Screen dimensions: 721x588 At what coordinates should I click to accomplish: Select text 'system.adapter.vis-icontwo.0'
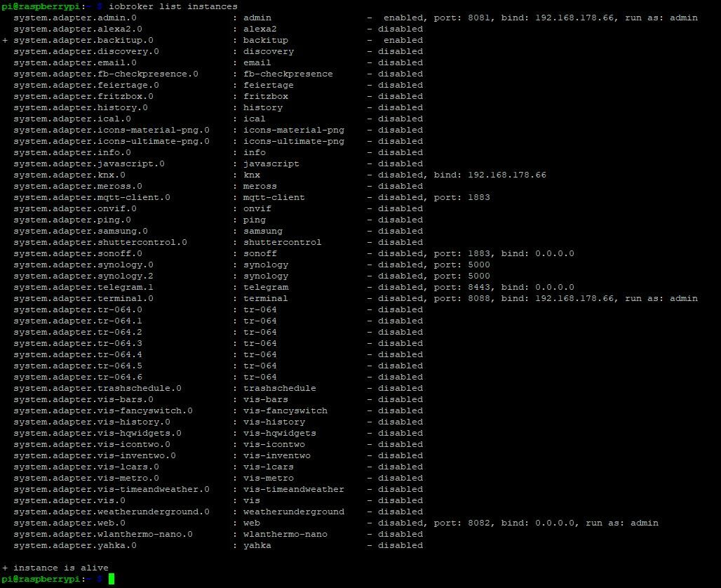pyautogui.click(x=92, y=444)
